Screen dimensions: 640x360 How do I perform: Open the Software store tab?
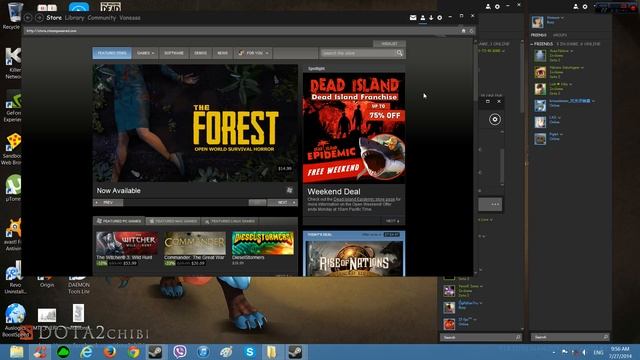(x=174, y=53)
